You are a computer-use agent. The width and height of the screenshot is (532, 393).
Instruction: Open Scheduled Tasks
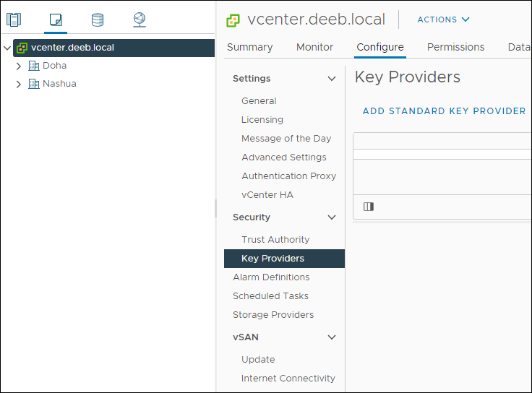coord(270,296)
